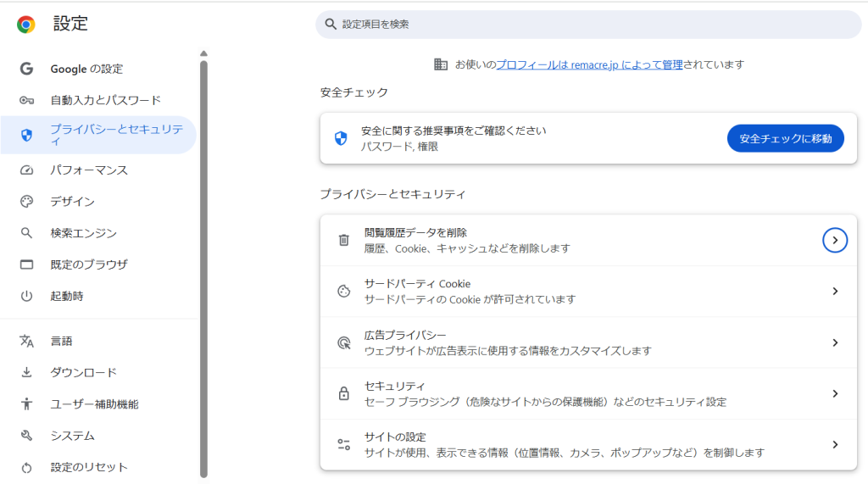Select 検索エンジン in the sidebar menu
Image resolution: width=868 pixels, height=484 pixels.
(83, 233)
